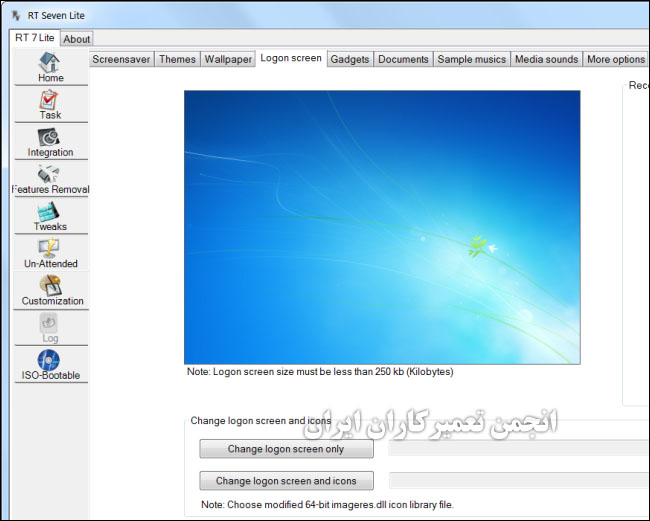This screenshot has height=521, width=650.
Task: Open the Wallpaper tab
Action: pos(228,59)
